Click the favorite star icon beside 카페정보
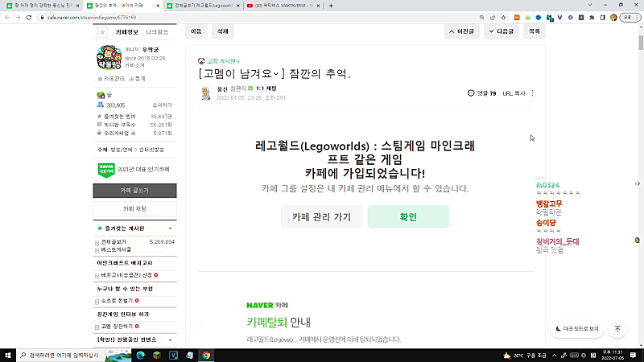The image size is (644, 362). click(102, 32)
